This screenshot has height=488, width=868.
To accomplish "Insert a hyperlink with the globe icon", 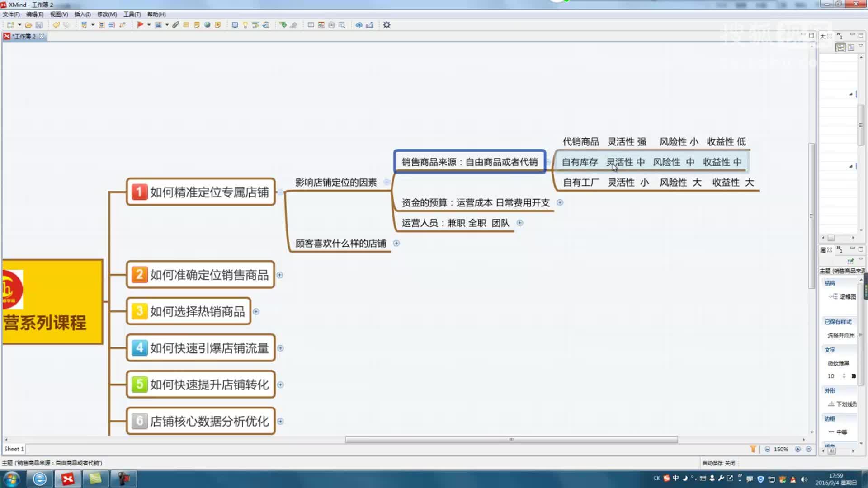I will 208,25.
